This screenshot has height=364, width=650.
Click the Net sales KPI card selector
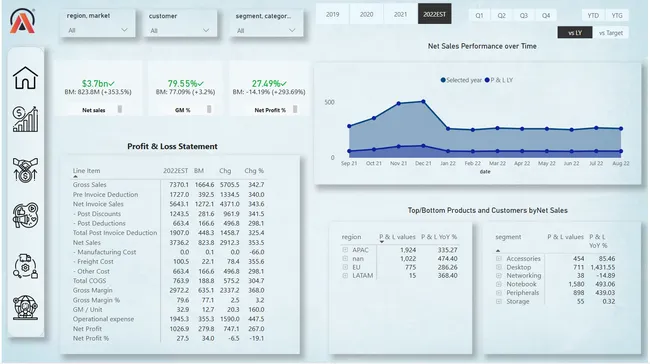119,109
